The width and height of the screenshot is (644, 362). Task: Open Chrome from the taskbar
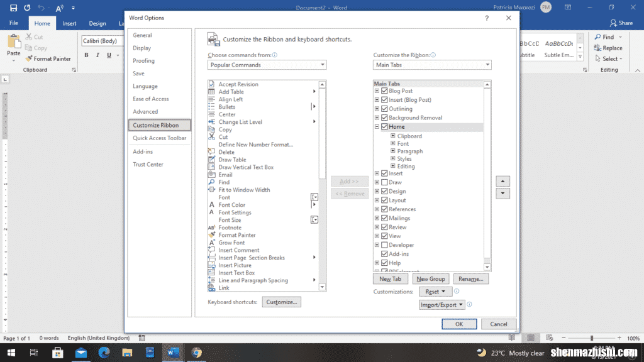pyautogui.click(x=196, y=353)
